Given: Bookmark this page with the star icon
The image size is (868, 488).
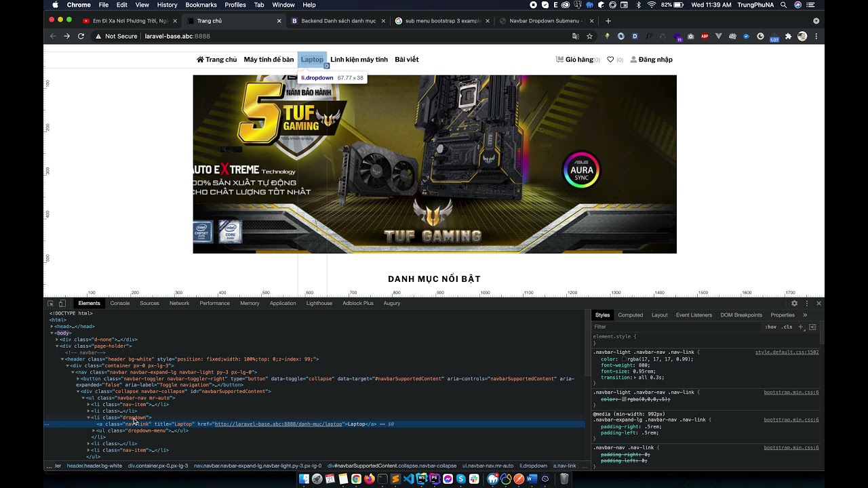Looking at the screenshot, I should tap(589, 36).
